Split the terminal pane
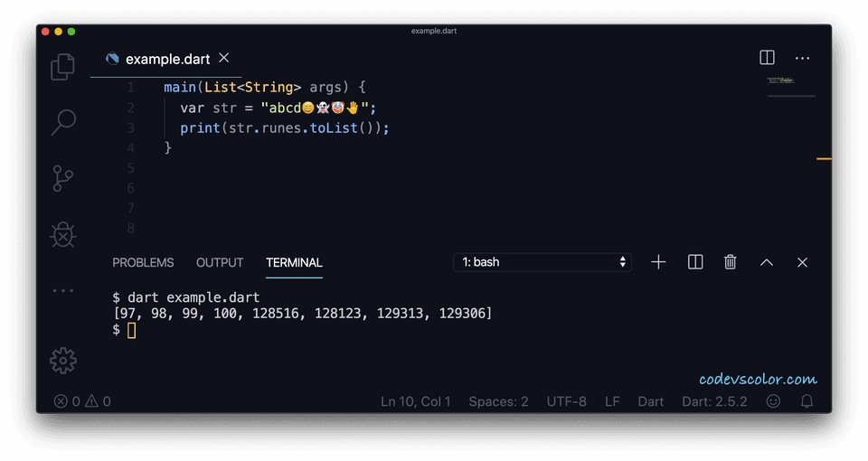This screenshot has height=461, width=868. tap(695, 262)
